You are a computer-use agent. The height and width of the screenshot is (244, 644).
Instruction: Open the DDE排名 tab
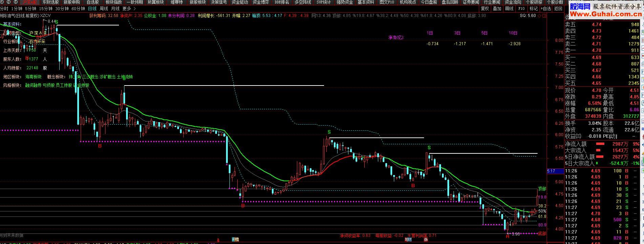[282, 2]
